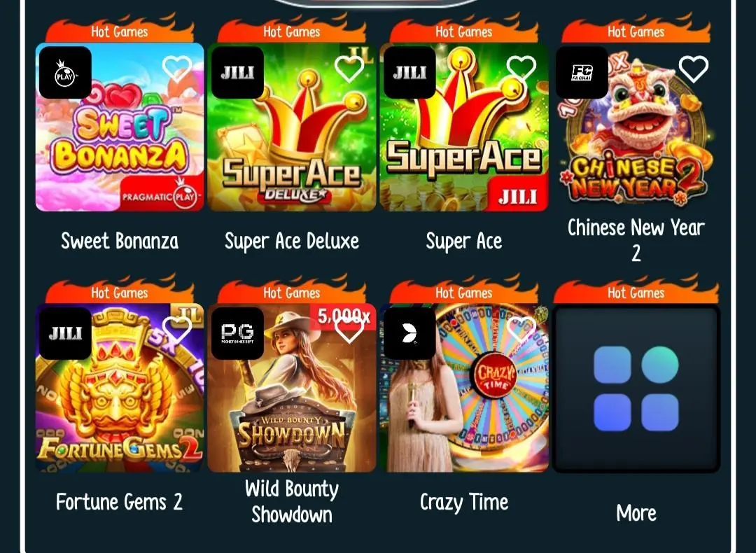Viewport: 756px width, 553px height.
Task: Click the PG Pocket Games Soft logo
Action: pyautogui.click(x=237, y=334)
